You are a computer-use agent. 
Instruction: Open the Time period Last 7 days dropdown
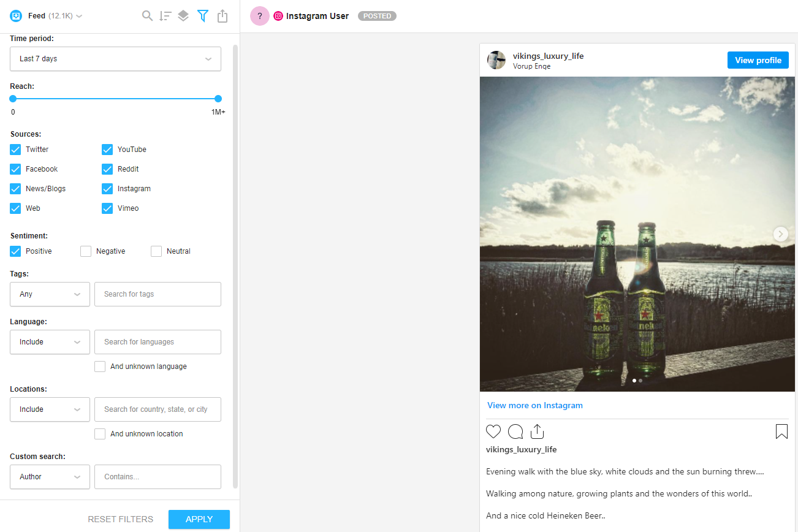115,59
